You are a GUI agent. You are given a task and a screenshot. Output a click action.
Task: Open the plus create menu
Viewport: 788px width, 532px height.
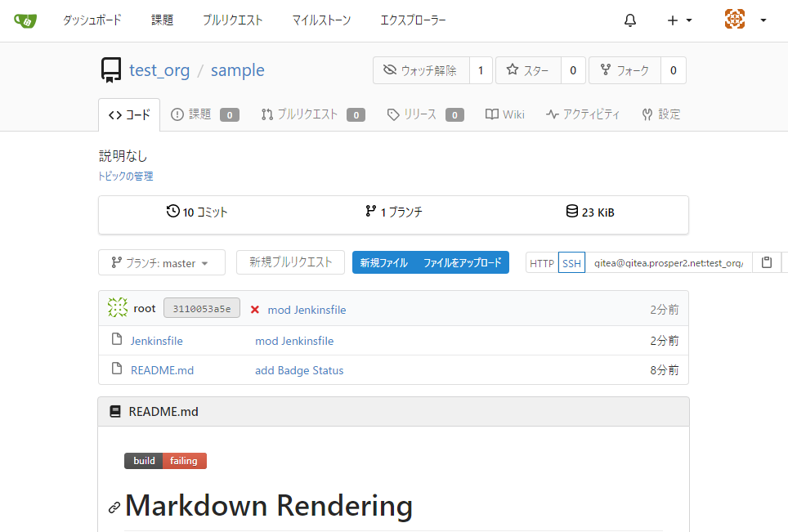679,20
